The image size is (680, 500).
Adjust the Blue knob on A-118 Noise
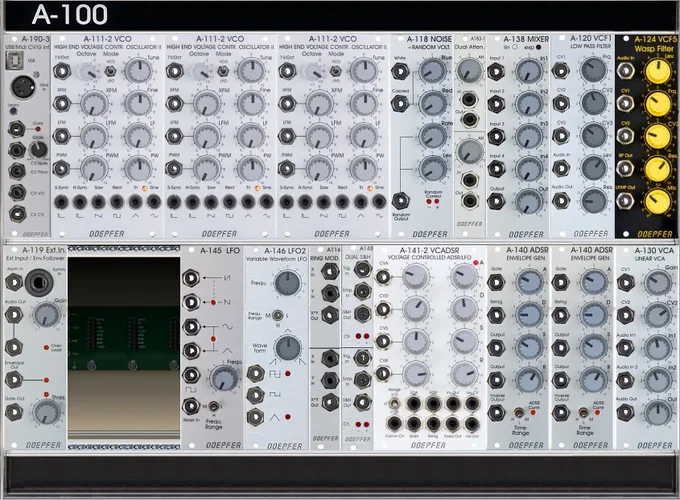click(432, 71)
